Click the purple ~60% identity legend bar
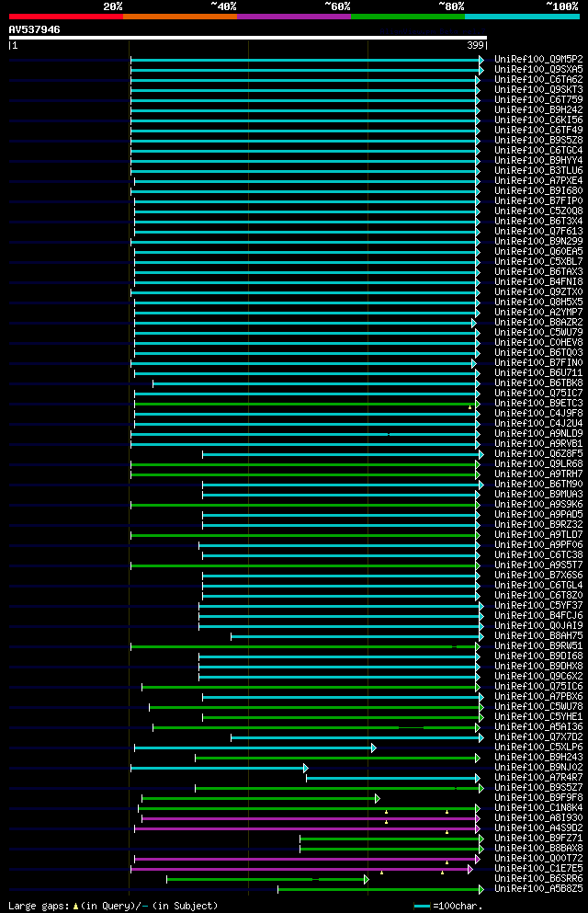This screenshot has height=913, width=588. pos(294,17)
